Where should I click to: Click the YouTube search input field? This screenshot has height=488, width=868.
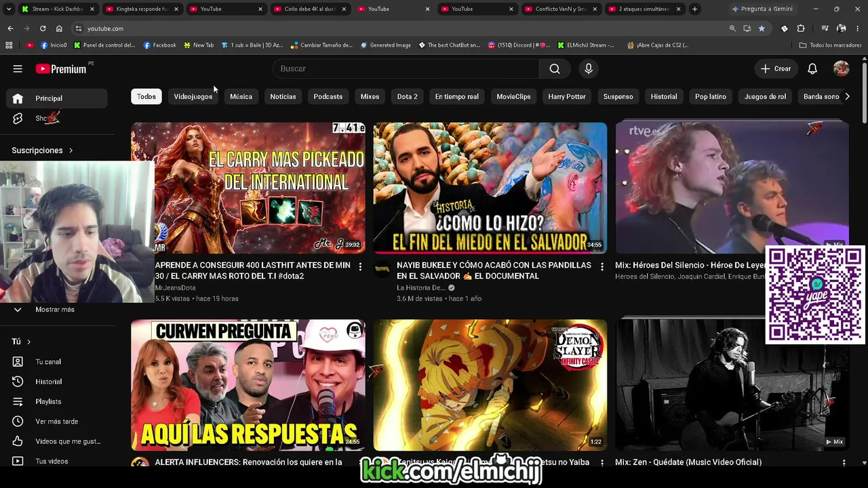tap(406, 68)
